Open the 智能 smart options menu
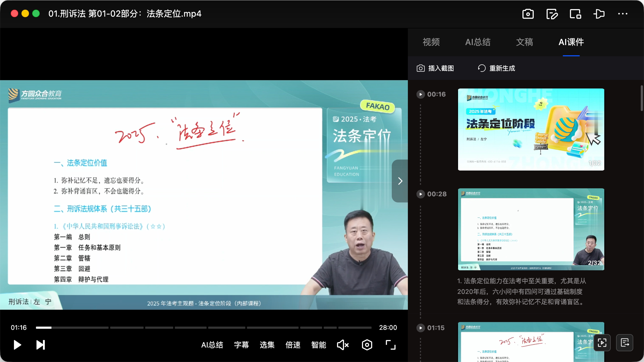644x362 pixels. [319, 345]
